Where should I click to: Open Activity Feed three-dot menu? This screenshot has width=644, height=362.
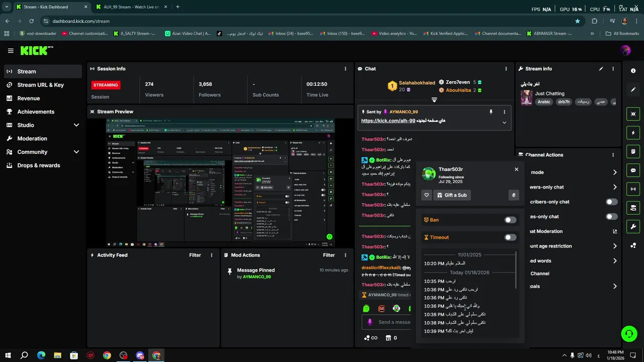click(211, 255)
